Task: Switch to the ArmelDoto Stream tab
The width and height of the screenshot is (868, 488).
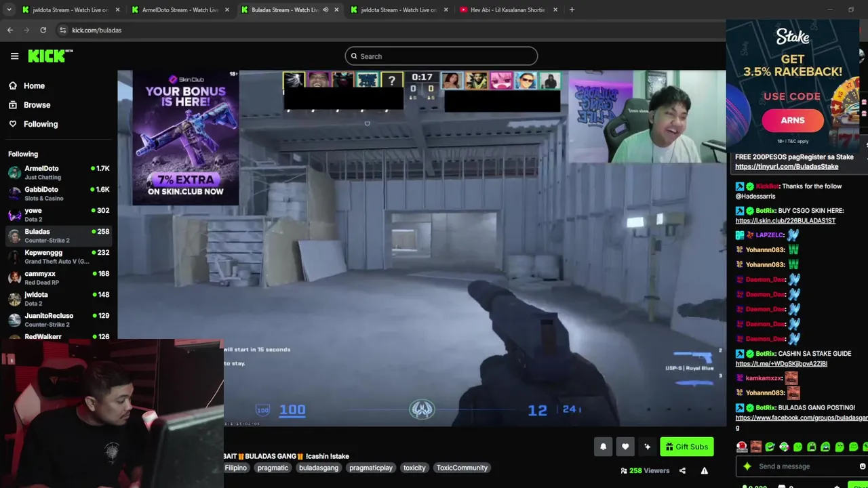Action: point(179,9)
